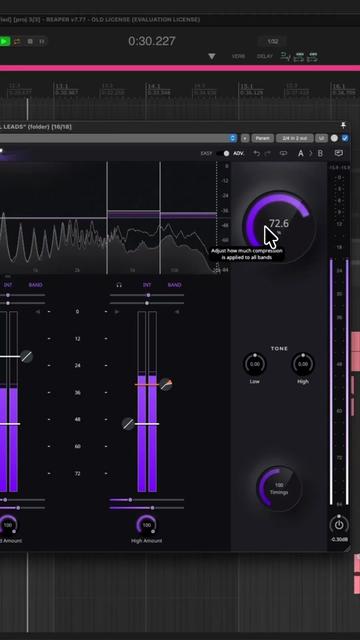The image size is (360, 640).
Task: Click the headphones solo icon for high band
Action: point(119,285)
